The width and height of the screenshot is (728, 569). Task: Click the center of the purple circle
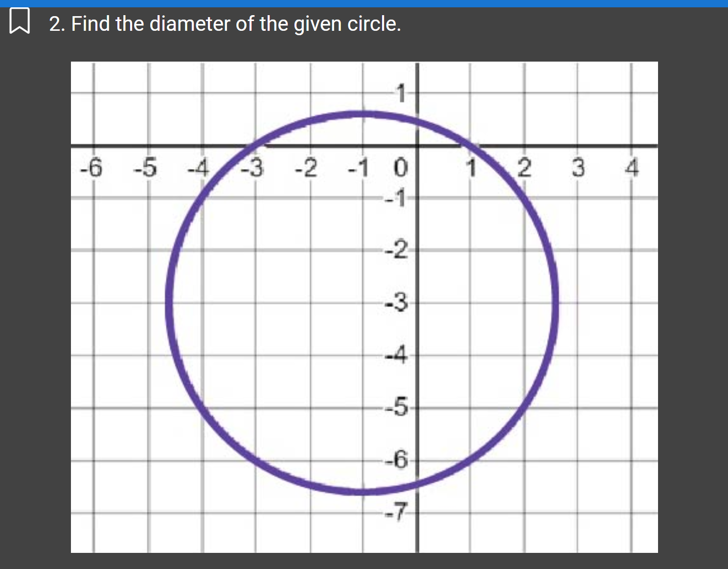362,303
